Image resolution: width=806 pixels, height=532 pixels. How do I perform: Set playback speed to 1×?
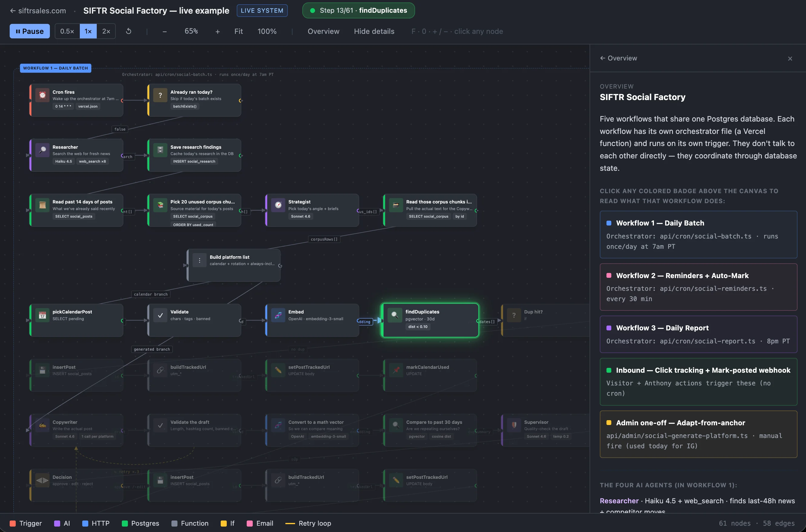coord(88,31)
